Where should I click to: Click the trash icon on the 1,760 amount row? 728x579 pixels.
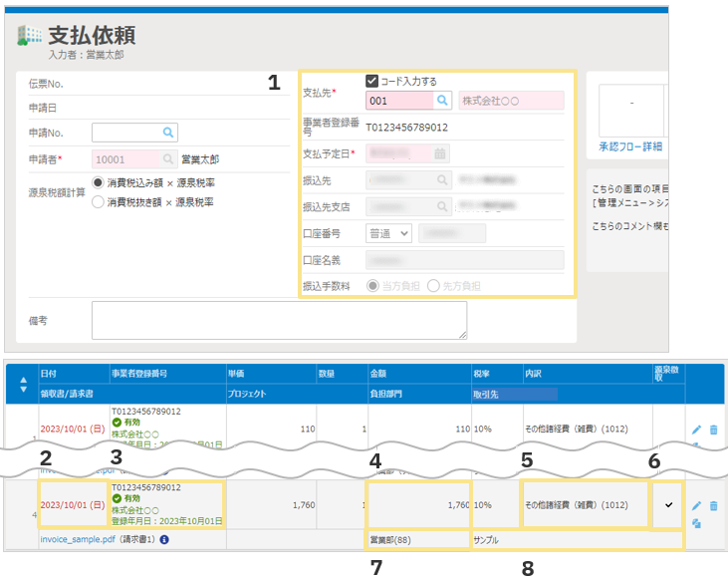tap(713, 506)
